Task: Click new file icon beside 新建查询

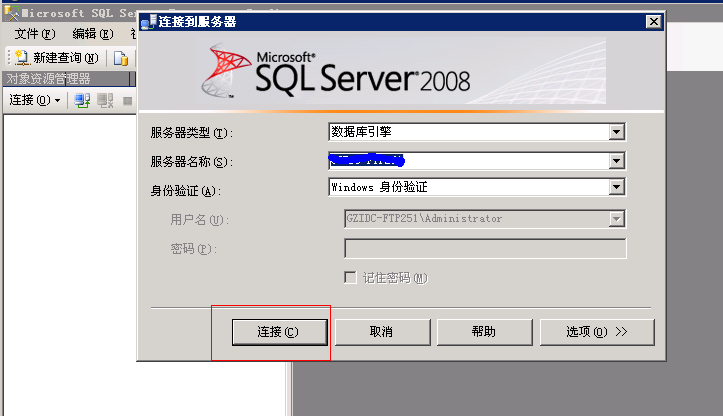Action: pos(121,58)
